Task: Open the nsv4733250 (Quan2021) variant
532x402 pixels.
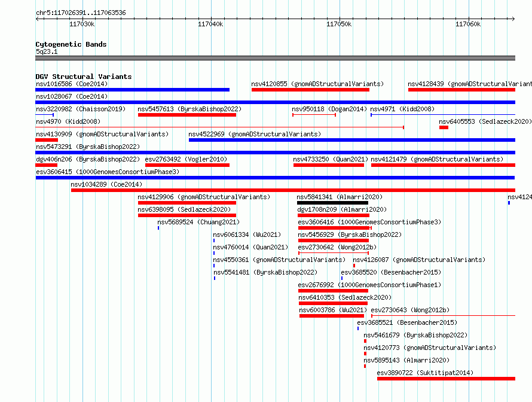Action: (329, 165)
